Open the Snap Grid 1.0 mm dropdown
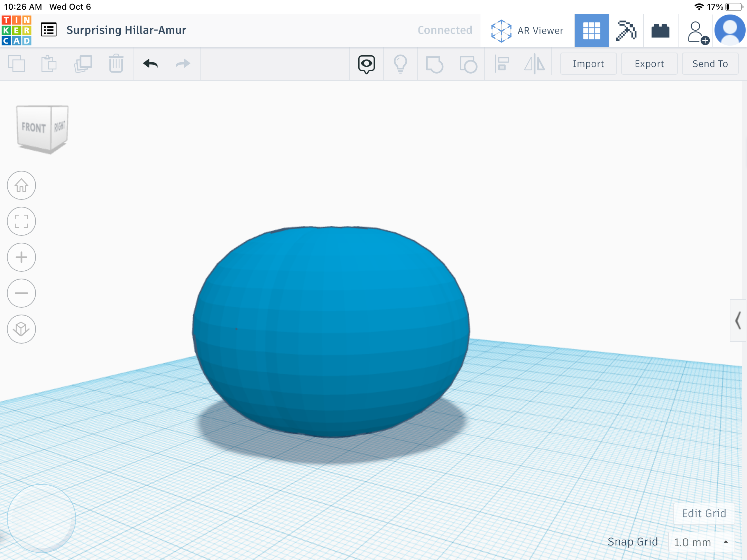The height and width of the screenshot is (560, 747). pos(701,542)
